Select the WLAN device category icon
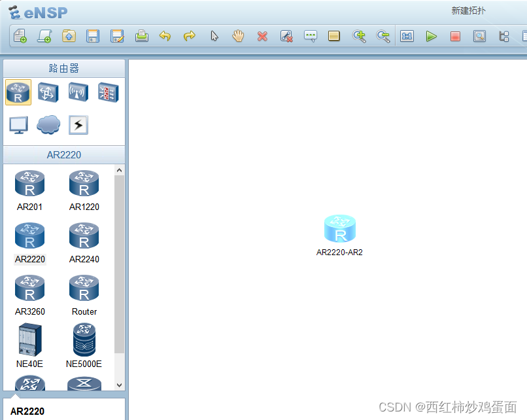The height and width of the screenshot is (420, 527). point(78,92)
